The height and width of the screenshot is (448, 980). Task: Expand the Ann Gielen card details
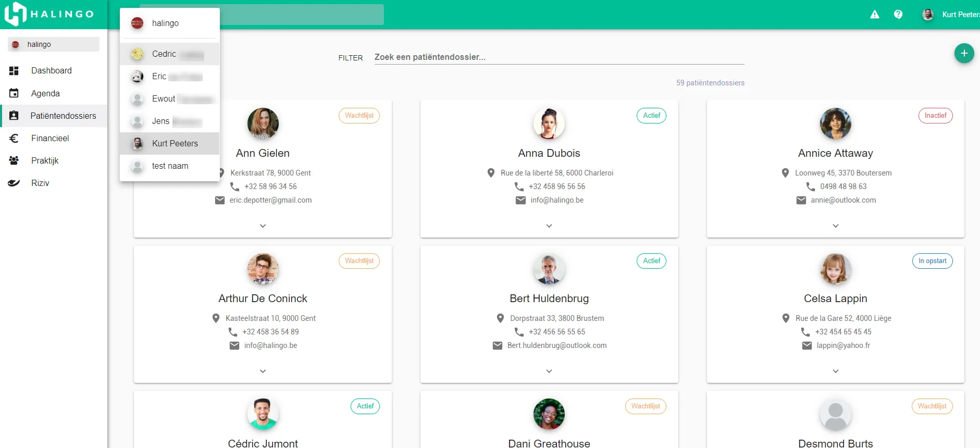[263, 226]
